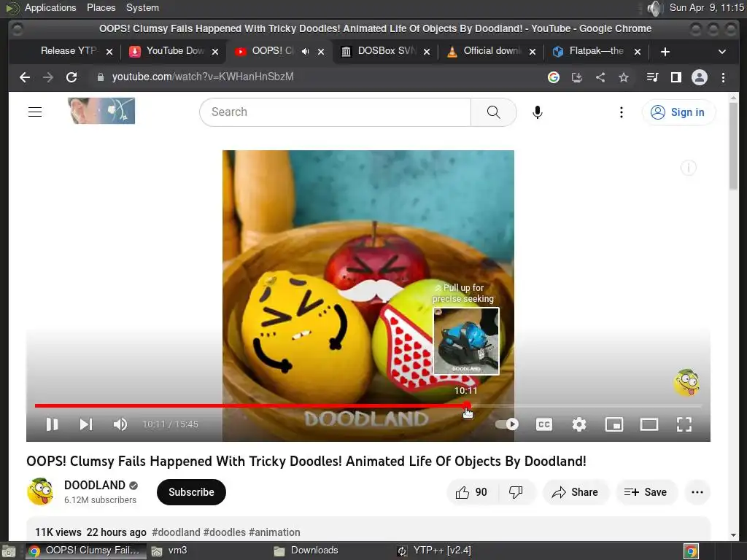This screenshot has width=747, height=560.
Task: Open Chrome profile avatar
Action: (700, 77)
